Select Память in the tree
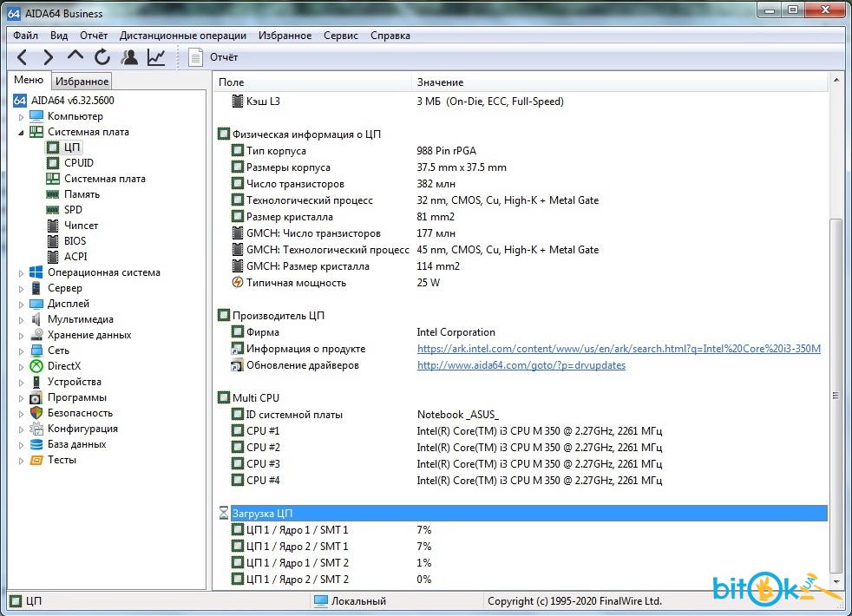Viewport: 852px width, 616px height. [82, 194]
